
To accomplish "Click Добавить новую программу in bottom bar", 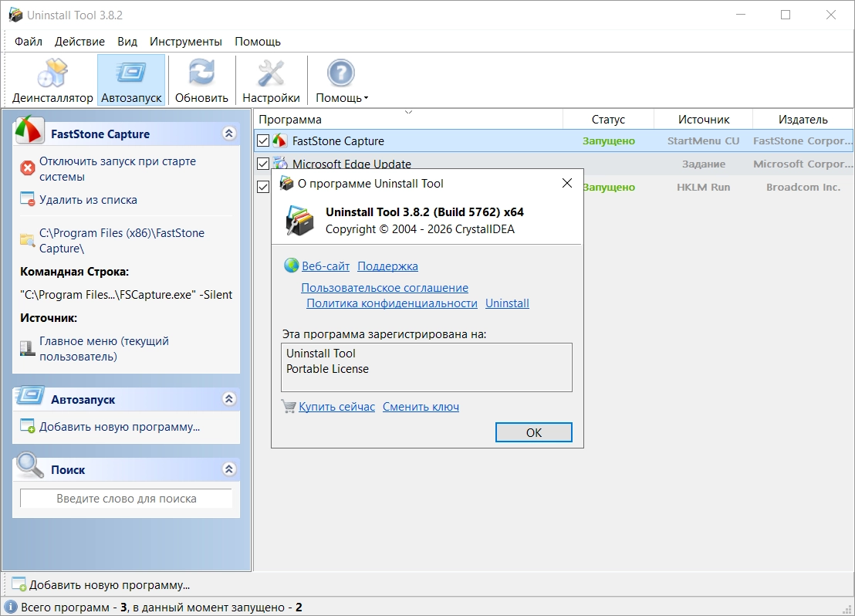I will click(109, 585).
